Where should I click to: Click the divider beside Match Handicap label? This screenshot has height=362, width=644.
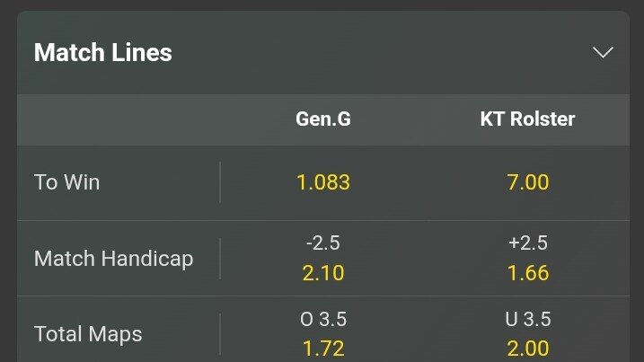pos(220,259)
